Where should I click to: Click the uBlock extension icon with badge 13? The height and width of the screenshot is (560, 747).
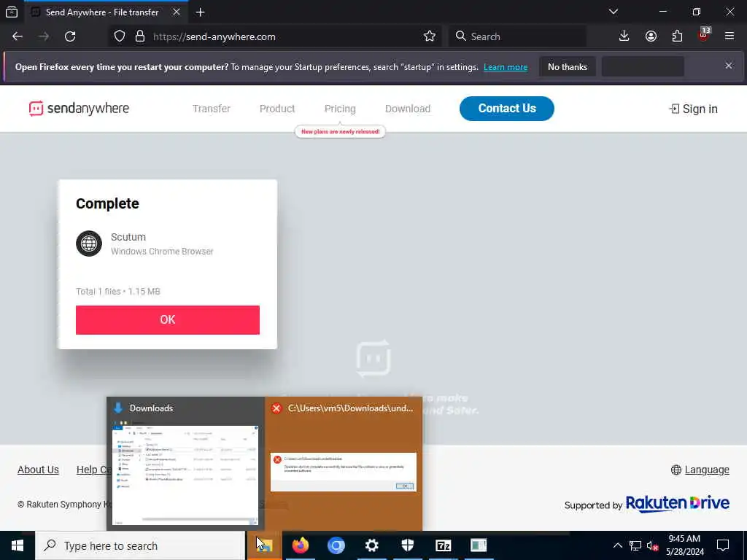coord(704,35)
